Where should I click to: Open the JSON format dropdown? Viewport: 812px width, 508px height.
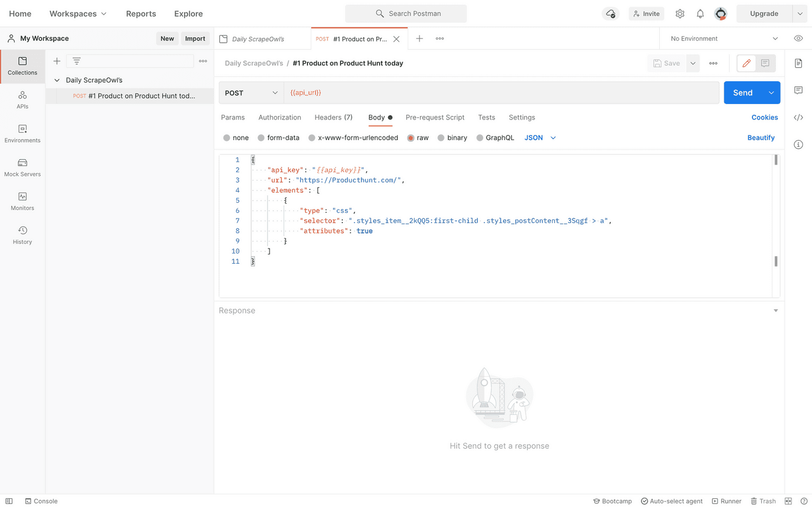pos(539,138)
